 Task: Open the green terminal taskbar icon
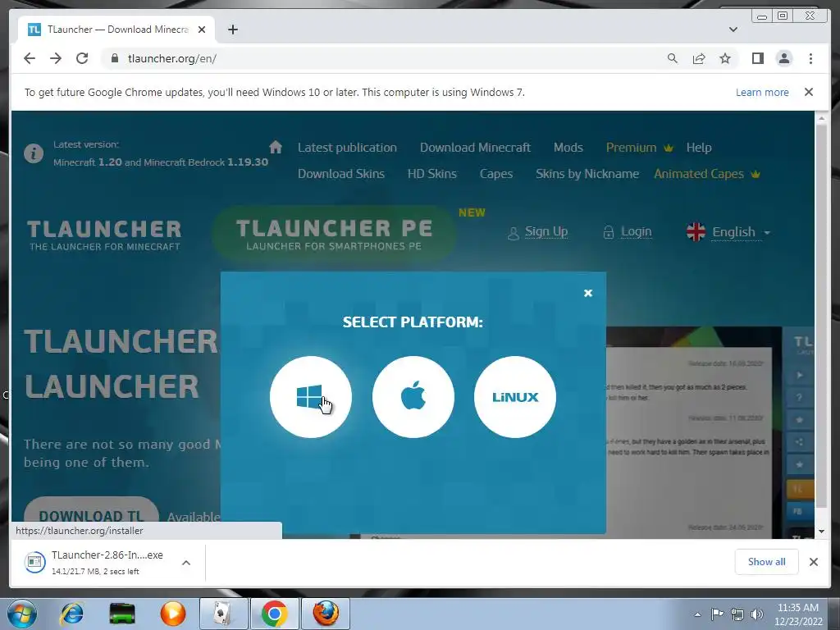122,614
